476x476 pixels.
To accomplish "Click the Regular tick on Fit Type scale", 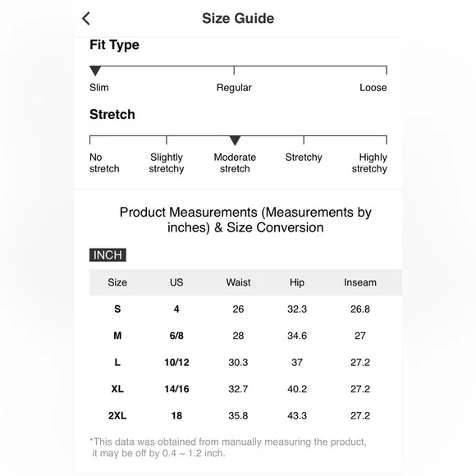I will [x=234, y=70].
